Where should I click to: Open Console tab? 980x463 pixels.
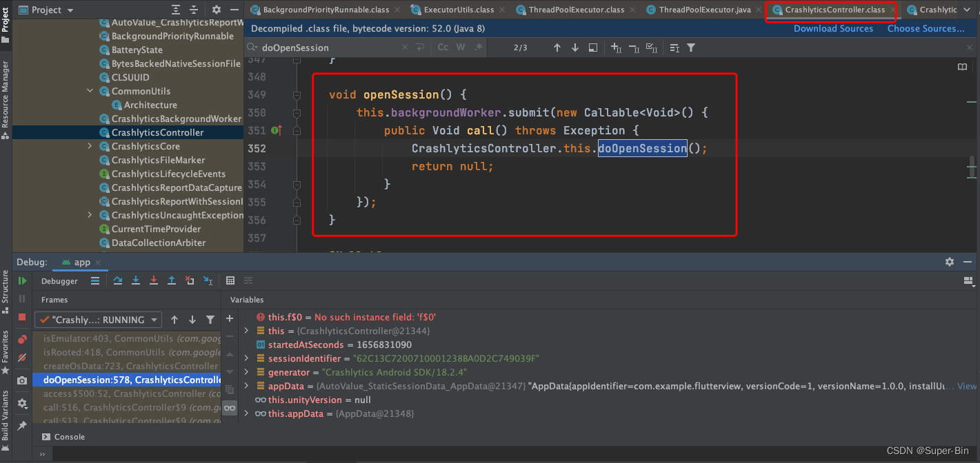(x=63, y=437)
